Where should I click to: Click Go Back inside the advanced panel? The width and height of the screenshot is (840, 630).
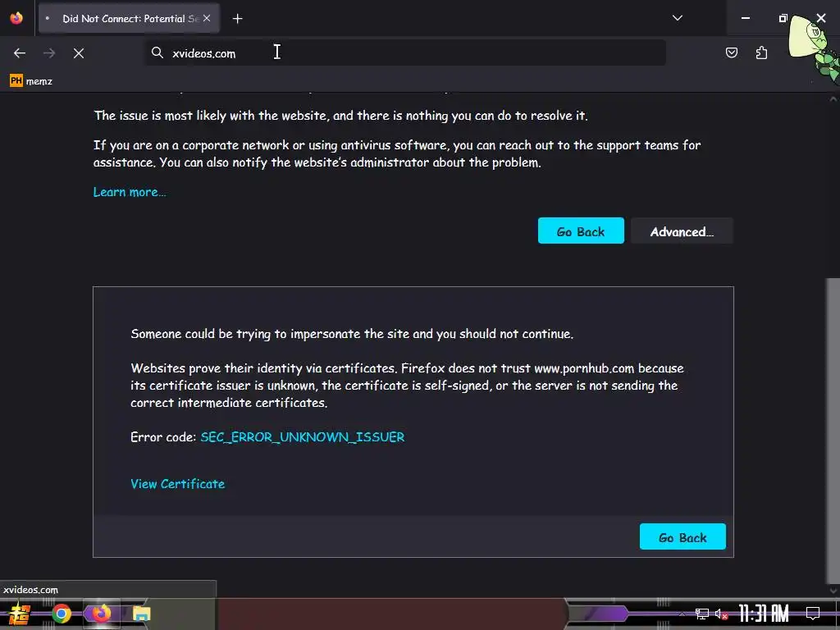pos(682,536)
